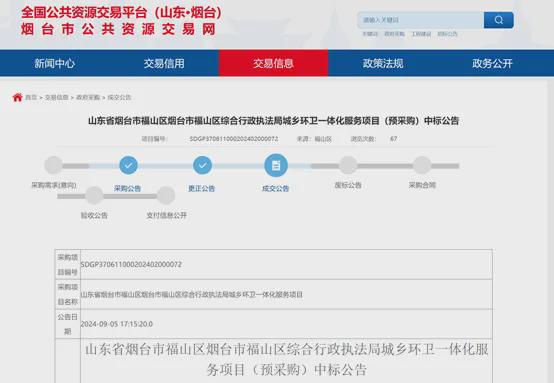Click the 政府采购 hot keyword under search
Viewport: 554px width, 383px height.
pyautogui.click(x=394, y=34)
